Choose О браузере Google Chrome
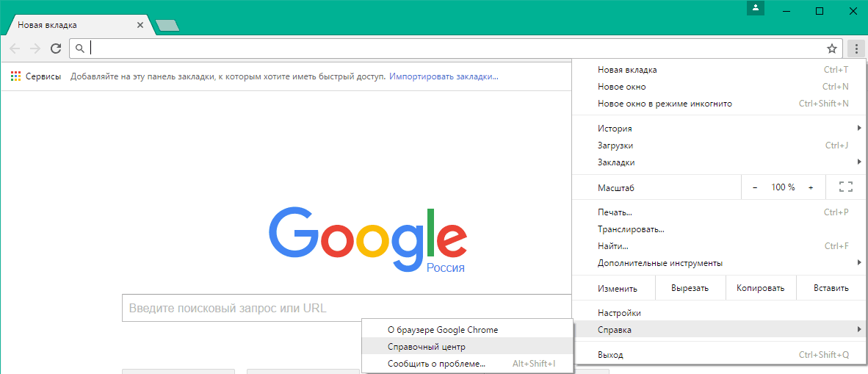 click(442, 330)
